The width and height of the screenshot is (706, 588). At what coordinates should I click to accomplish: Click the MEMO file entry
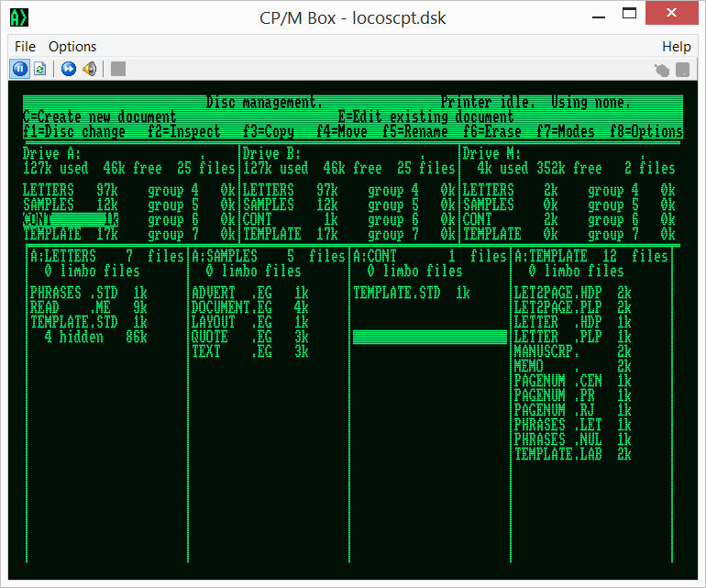point(573,366)
